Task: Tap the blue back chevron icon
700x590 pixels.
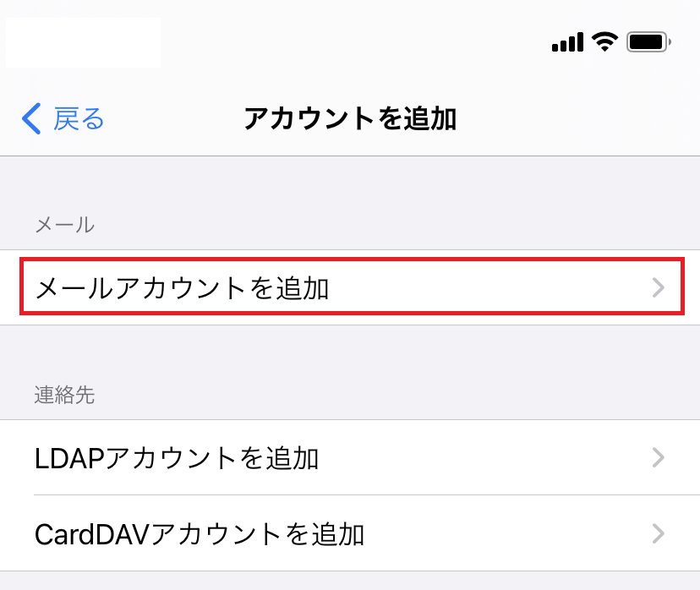Action: pyautogui.click(x=31, y=119)
